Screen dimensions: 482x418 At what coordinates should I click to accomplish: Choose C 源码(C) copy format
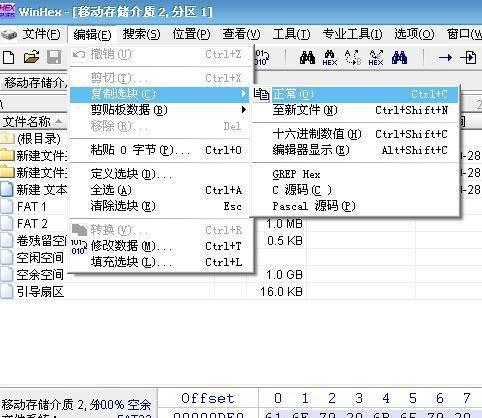point(355,190)
